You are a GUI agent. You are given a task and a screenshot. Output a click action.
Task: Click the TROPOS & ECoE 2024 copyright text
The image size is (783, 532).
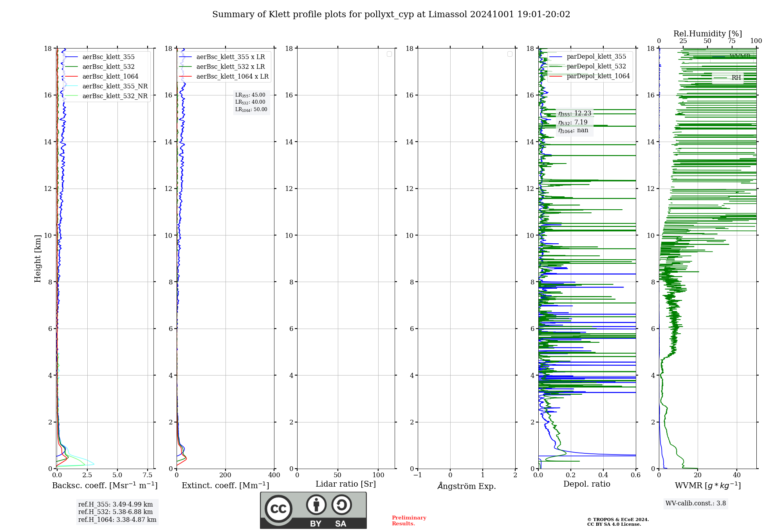(x=618, y=519)
